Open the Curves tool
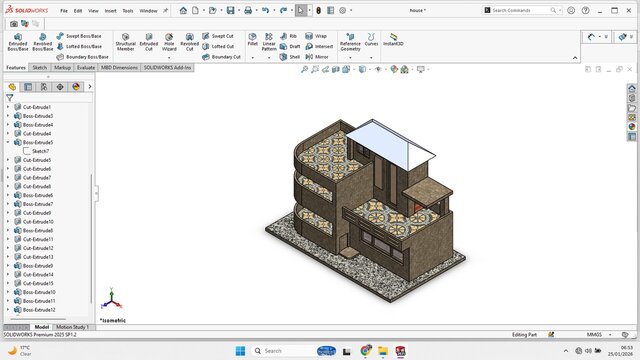The image size is (640, 360). pos(371,40)
